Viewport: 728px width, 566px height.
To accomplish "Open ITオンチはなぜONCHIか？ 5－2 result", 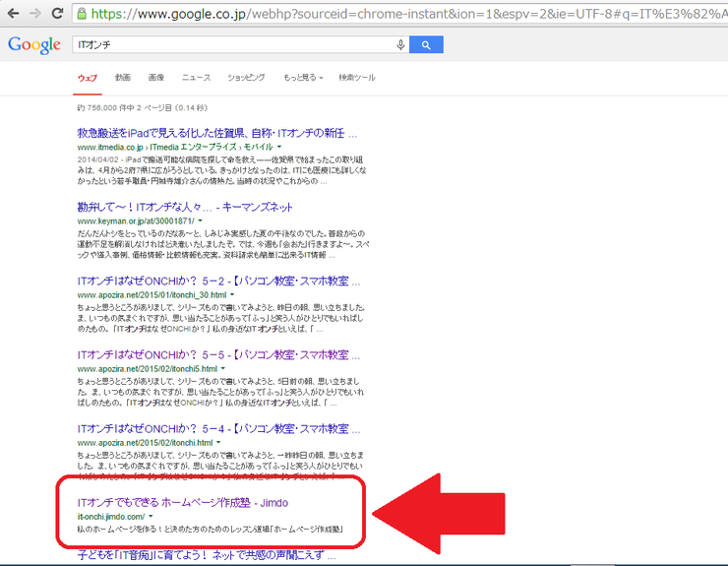I will pyautogui.click(x=218, y=282).
